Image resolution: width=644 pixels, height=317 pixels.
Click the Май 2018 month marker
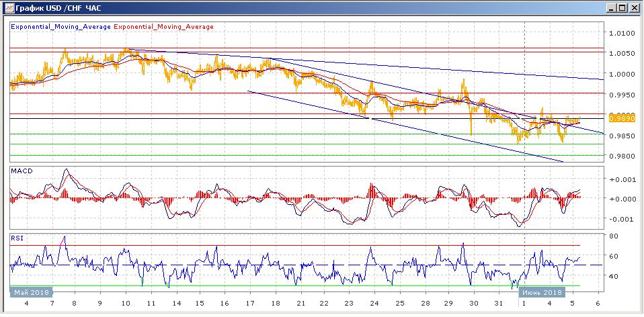(x=31, y=292)
